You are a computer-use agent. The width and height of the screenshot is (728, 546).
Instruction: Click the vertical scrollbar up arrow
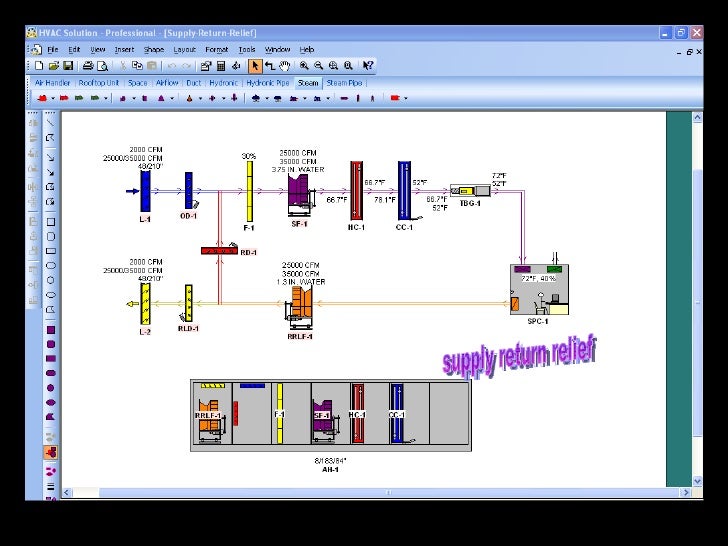[x=697, y=117]
